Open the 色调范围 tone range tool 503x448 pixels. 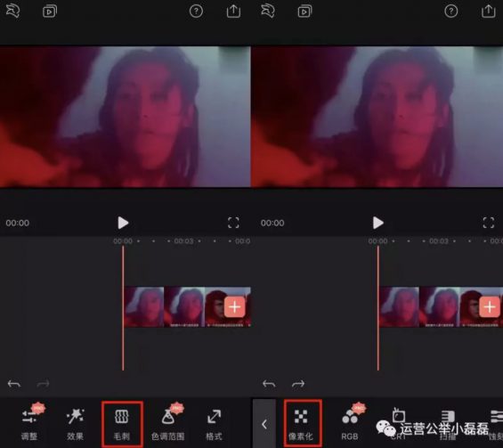point(167,424)
